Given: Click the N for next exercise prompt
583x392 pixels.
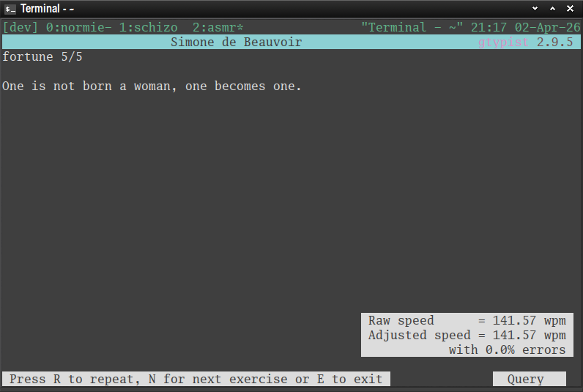Looking at the screenshot, I should click(x=218, y=379).
